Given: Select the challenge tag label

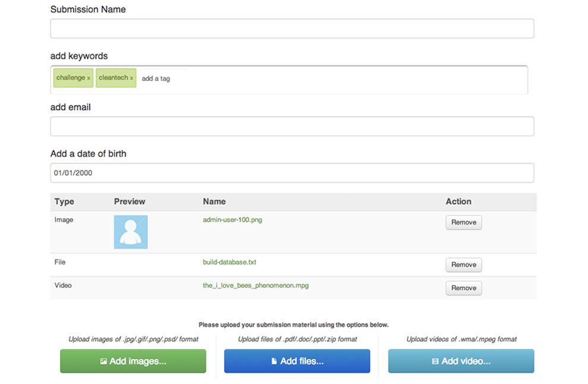Looking at the screenshot, I should click(71, 78).
